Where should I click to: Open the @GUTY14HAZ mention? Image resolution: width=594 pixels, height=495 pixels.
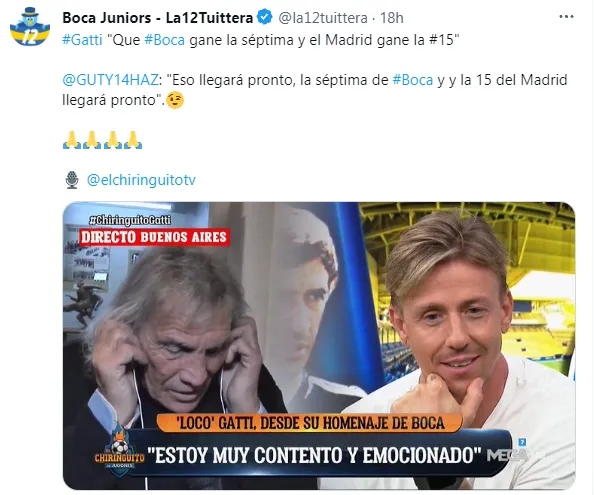110,80
